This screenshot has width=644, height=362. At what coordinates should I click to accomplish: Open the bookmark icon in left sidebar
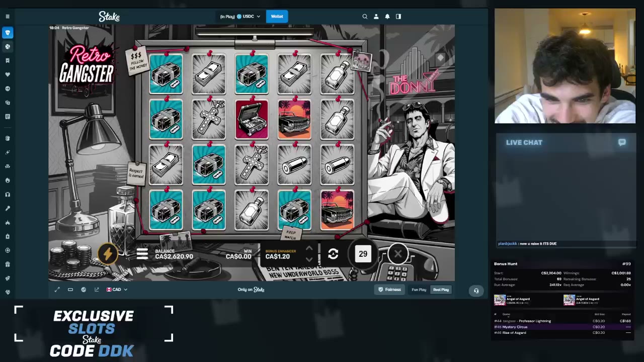pyautogui.click(x=8, y=60)
